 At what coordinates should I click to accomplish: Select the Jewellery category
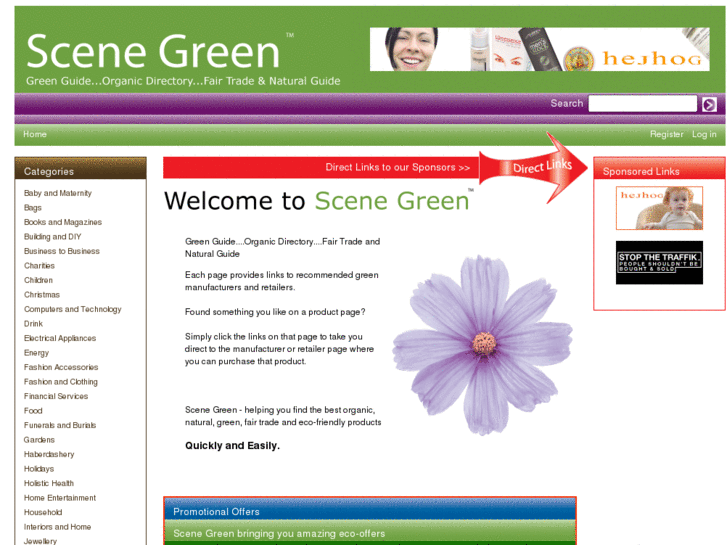coord(40,541)
